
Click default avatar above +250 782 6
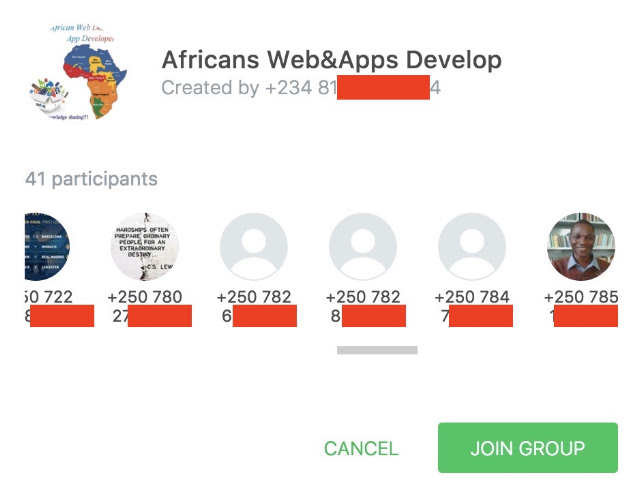point(254,246)
